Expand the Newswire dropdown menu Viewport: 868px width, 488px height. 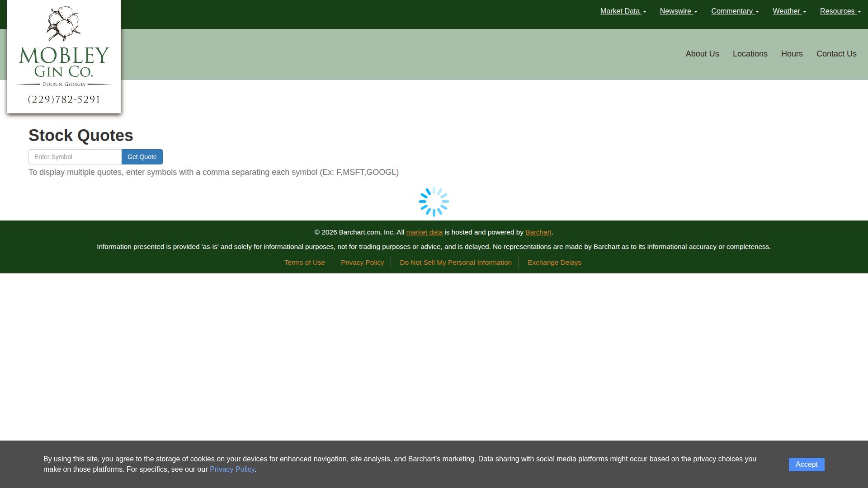(x=678, y=11)
